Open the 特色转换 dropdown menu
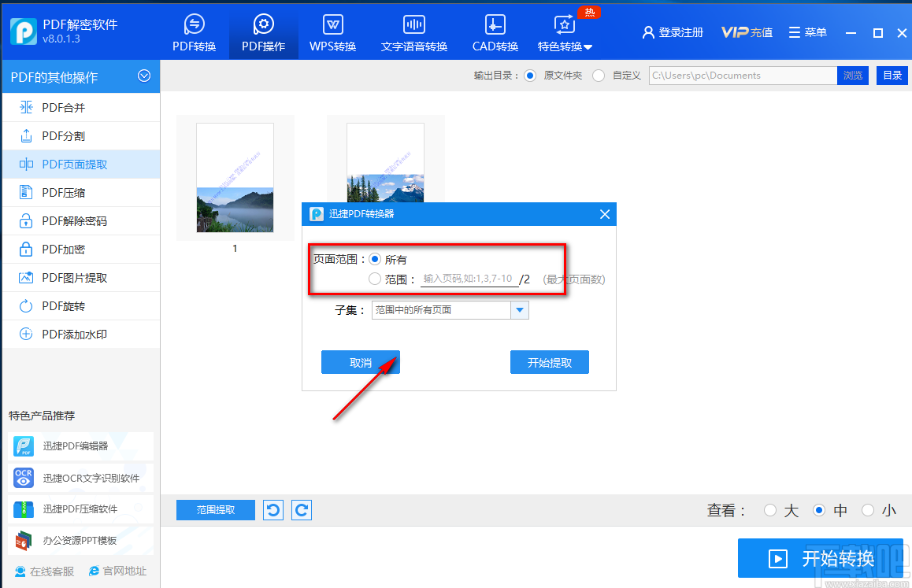912x588 pixels. pyautogui.click(x=564, y=31)
